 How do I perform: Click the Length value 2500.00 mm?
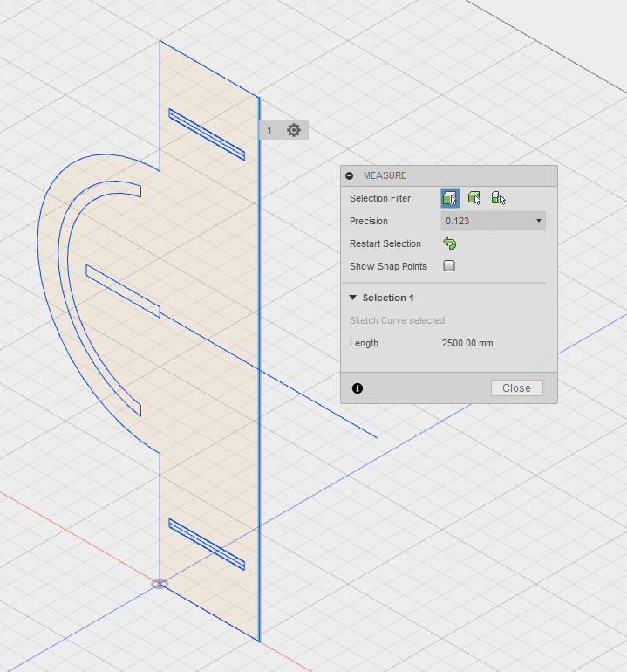pyautogui.click(x=467, y=343)
